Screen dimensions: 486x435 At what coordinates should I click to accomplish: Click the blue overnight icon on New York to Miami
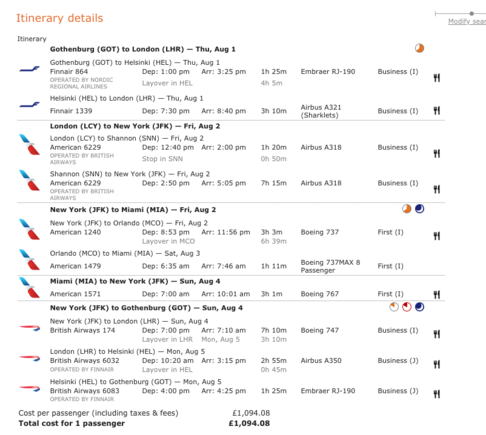(x=419, y=209)
